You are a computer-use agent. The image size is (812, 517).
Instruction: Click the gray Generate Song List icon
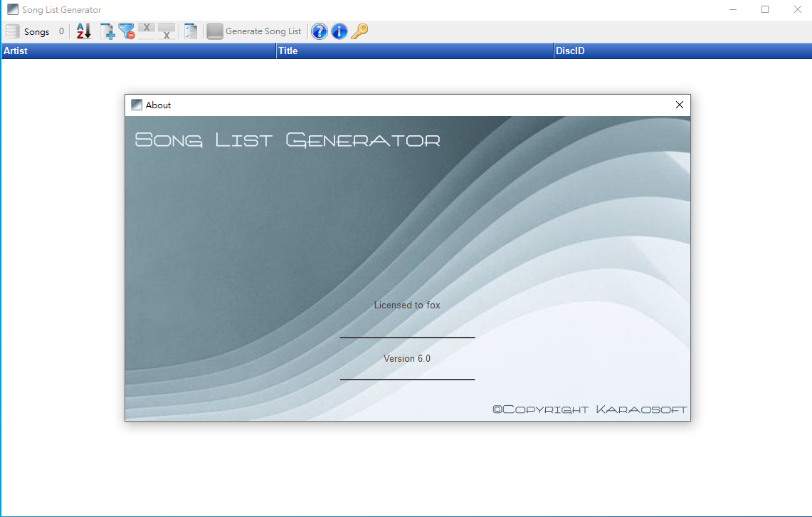click(214, 31)
